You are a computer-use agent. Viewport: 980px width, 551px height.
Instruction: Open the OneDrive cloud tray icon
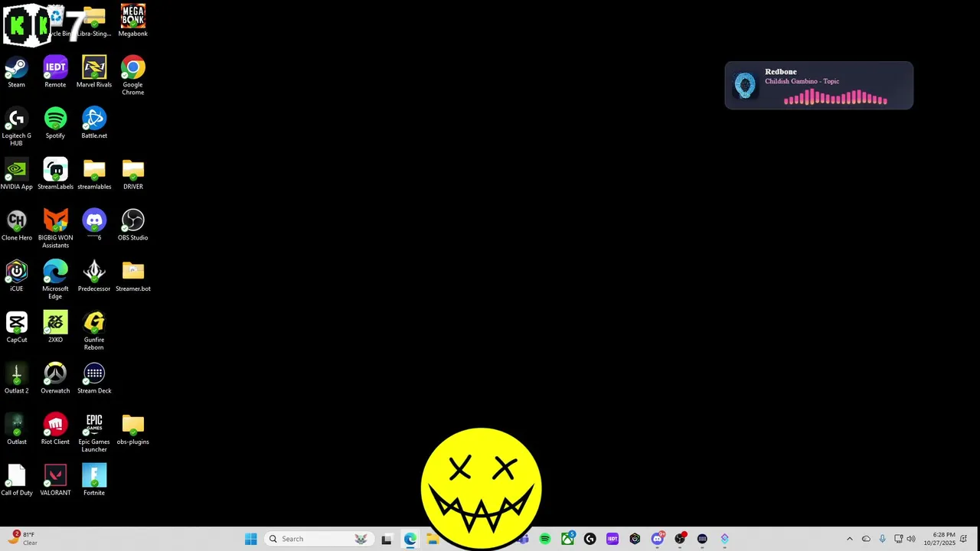[x=866, y=539]
